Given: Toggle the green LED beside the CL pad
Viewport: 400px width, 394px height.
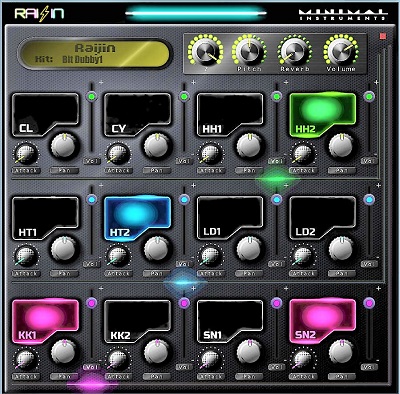Looking at the screenshot, I should click(91, 97).
